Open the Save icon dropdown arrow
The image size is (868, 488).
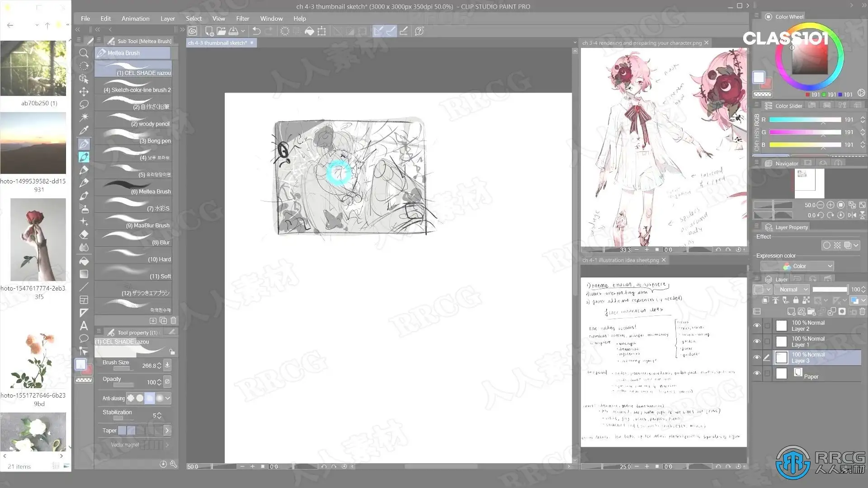(243, 31)
